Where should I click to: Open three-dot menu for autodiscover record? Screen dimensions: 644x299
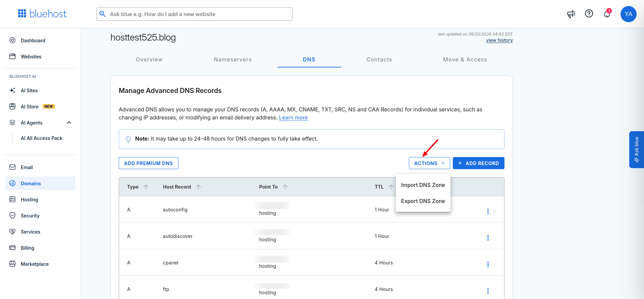click(x=488, y=238)
